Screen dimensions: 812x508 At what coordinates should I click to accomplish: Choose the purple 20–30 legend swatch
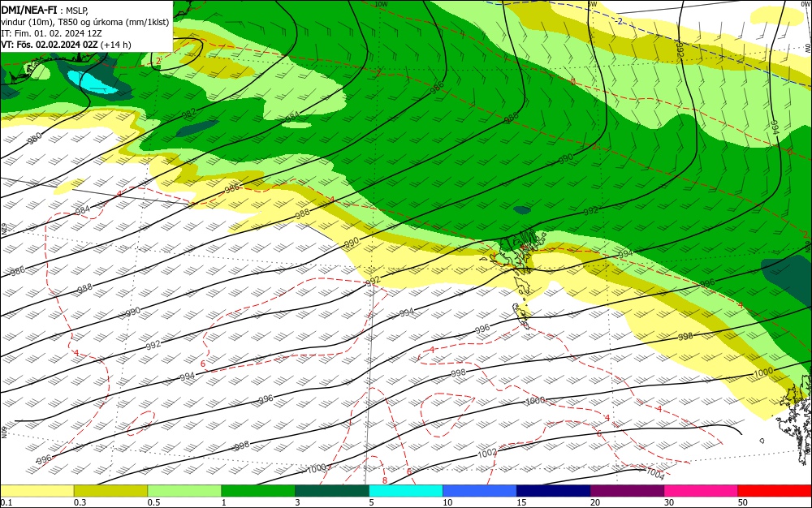tap(627, 491)
